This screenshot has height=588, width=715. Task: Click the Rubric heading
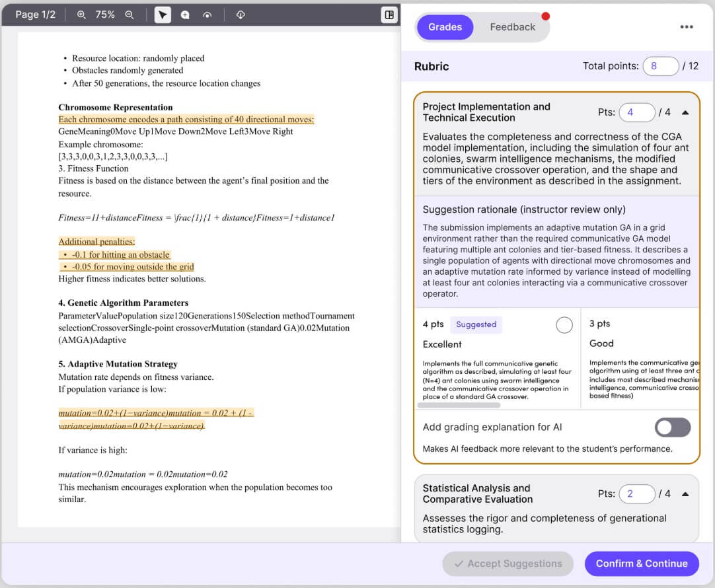coord(432,67)
